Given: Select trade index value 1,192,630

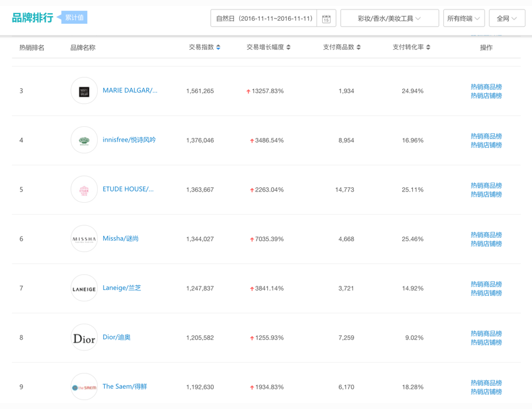Looking at the screenshot, I should [200, 387].
